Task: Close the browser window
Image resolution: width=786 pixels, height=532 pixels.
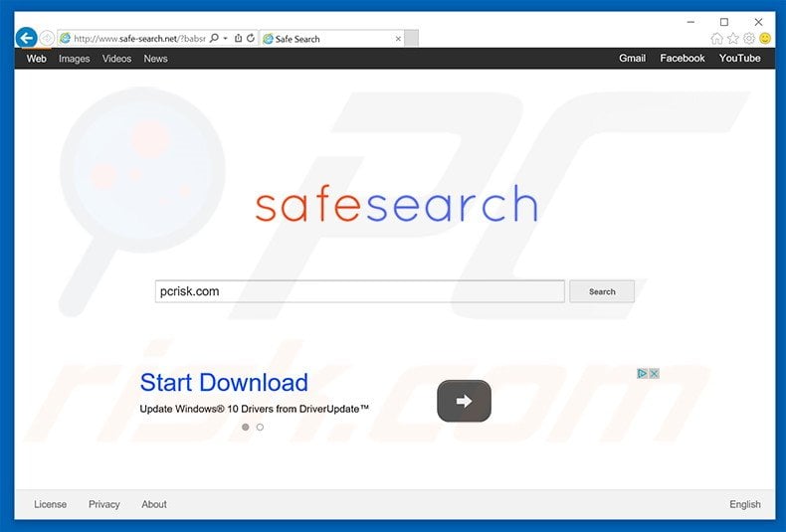Action: pyautogui.click(x=758, y=22)
